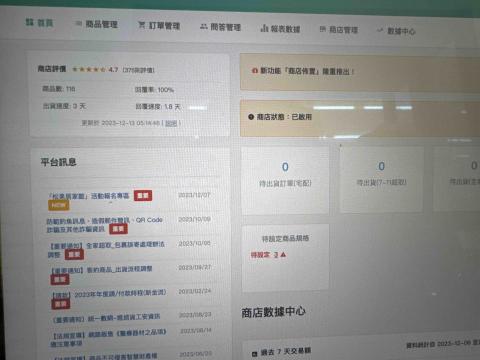Click the red alert icon in 新功能 banner
Image resolution: width=480 pixels, height=360 pixels.
point(255,71)
